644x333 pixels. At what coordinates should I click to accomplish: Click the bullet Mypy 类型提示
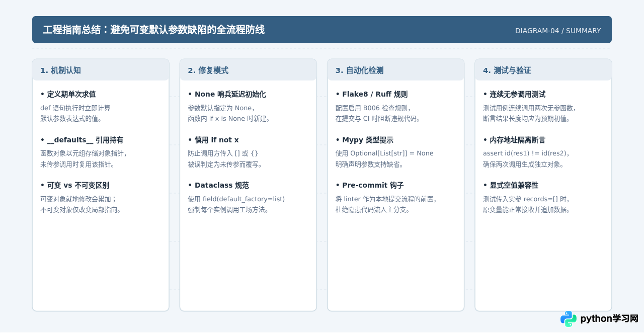(x=364, y=140)
